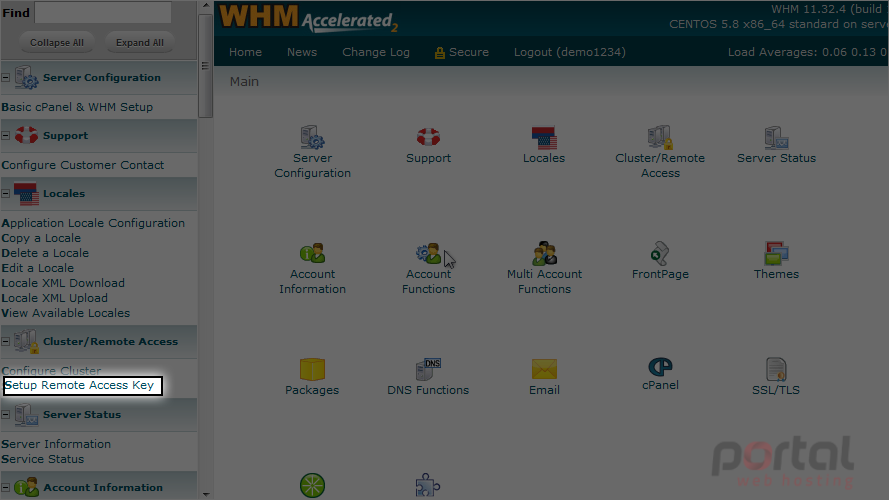Open Cluster/Remote Access icon in main panel
The height and width of the screenshot is (500, 889).
[660, 137]
